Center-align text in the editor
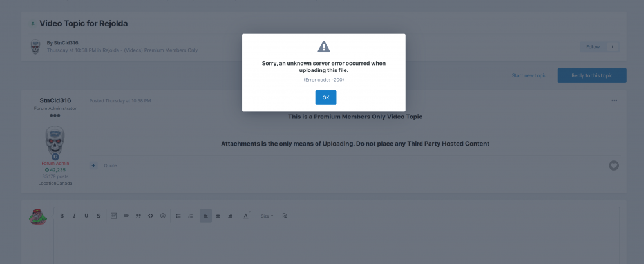Screen dimensions: 644x264 (218, 216)
